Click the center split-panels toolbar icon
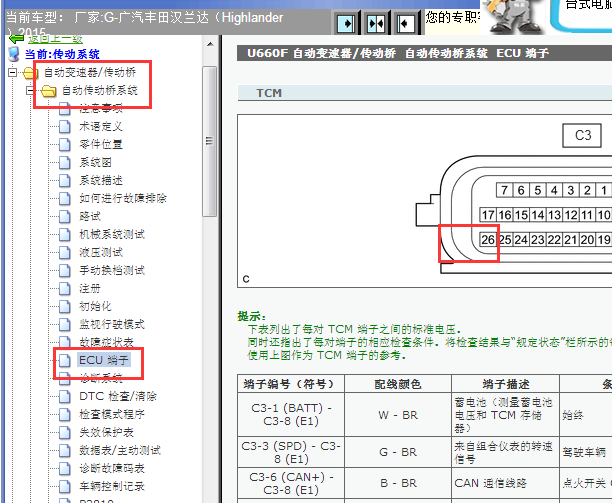Image resolution: width=612 pixels, height=503 pixels. coord(375,24)
